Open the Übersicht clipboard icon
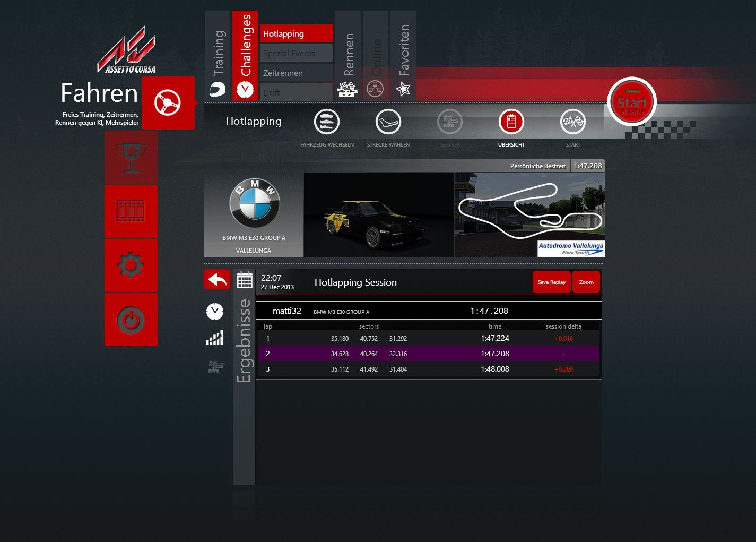This screenshot has width=756, height=542. click(511, 122)
